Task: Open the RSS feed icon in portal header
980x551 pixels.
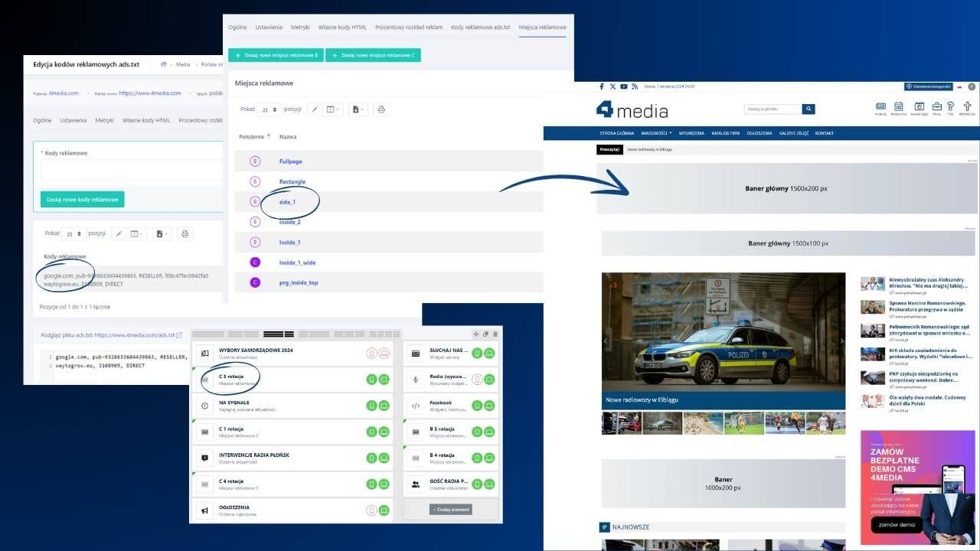Action: tap(635, 86)
